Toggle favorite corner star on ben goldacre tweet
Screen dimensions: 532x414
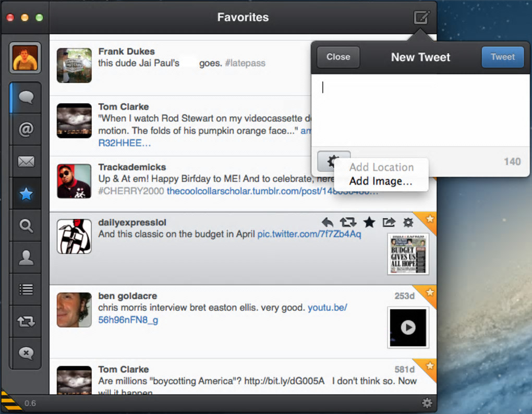(x=429, y=293)
